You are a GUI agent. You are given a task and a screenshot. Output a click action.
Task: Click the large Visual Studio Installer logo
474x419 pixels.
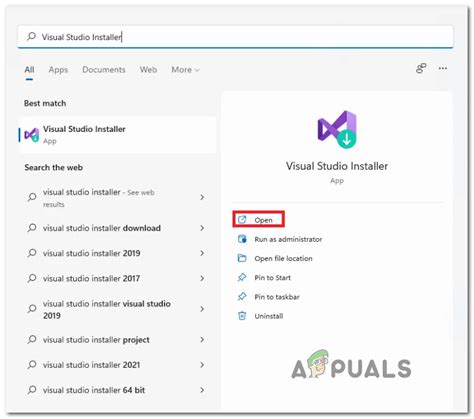(x=337, y=129)
